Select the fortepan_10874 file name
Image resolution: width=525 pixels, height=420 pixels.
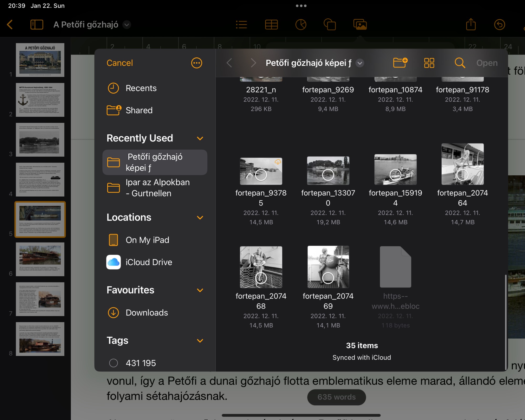click(x=395, y=90)
